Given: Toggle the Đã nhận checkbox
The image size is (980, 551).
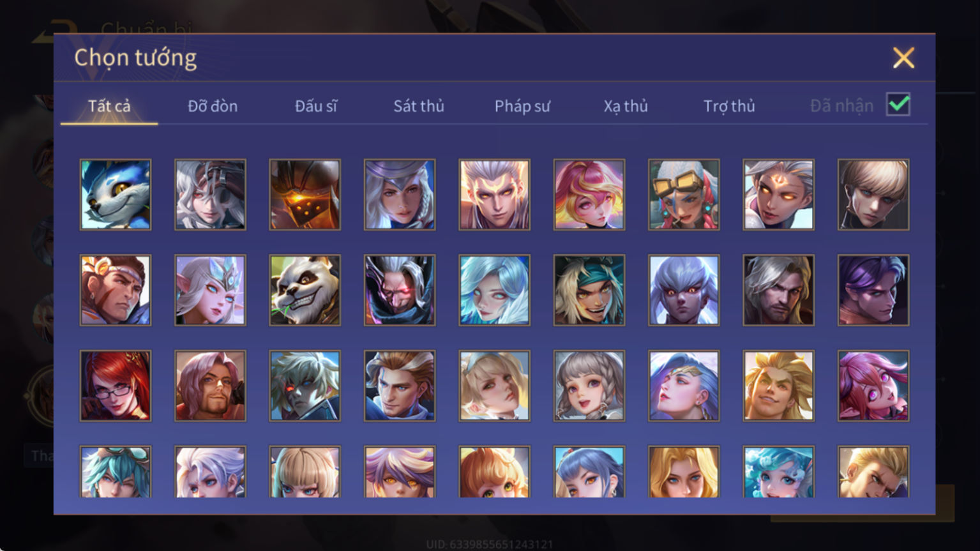Looking at the screenshot, I should [898, 105].
